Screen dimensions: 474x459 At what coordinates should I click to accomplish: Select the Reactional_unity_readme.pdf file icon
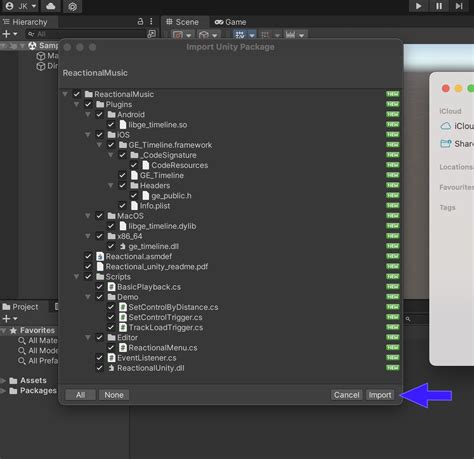coord(100,267)
